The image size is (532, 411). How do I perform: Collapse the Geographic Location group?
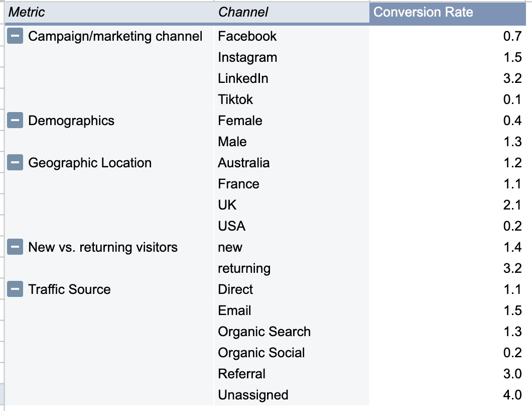15,163
